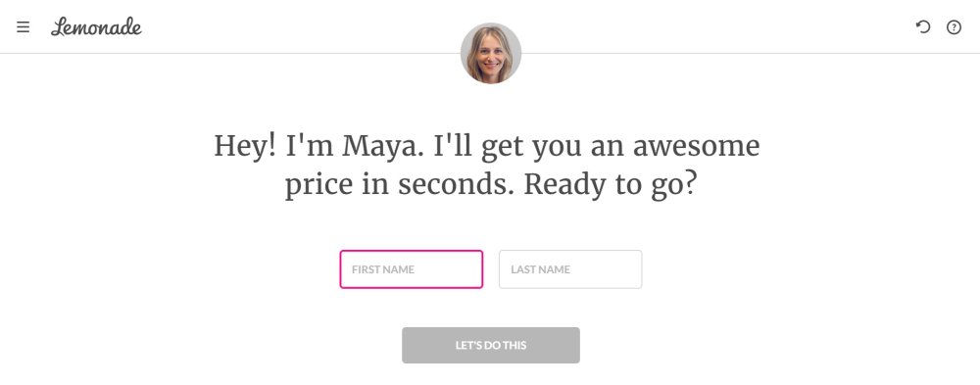
Task: Select the circular start-over arrow icon
Action: pyautogui.click(x=923, y=26)
